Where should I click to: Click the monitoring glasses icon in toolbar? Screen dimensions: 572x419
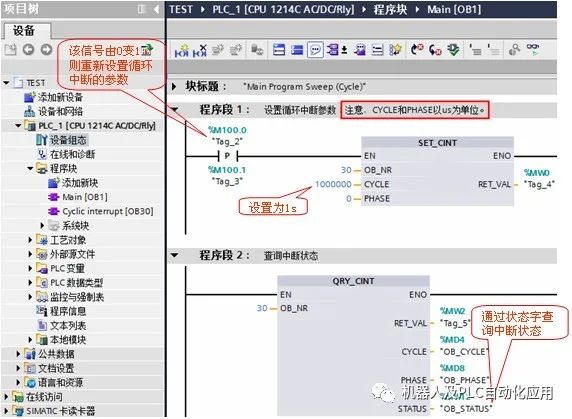pos(532,49)
